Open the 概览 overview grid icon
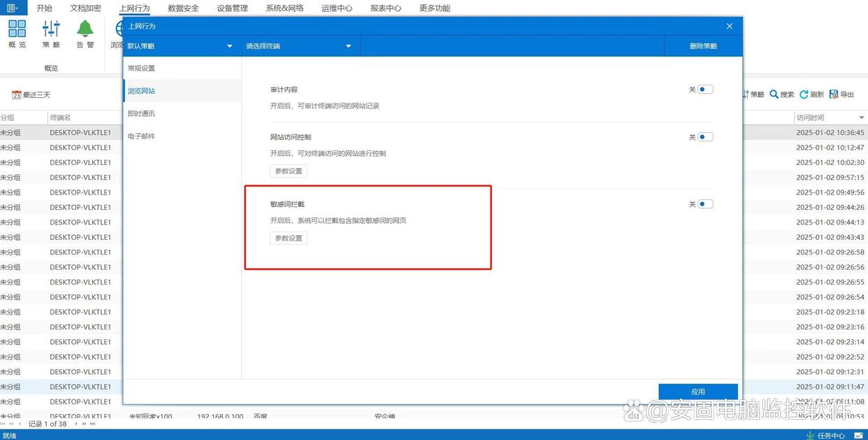This screenshot has height=440, width=868. coord(17,29)
